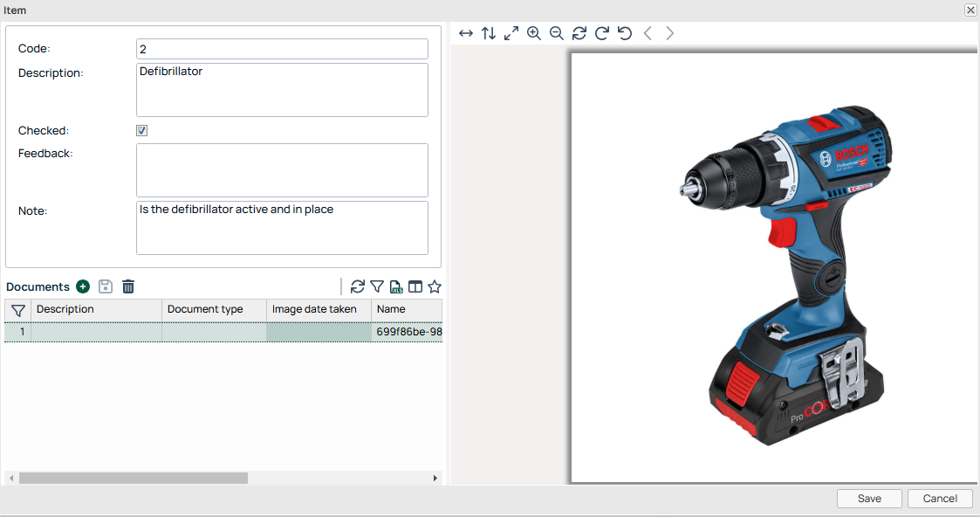Viewport: 980px width, 517px height.
Task: Edit the Note text area
Action: click(x=282, y=228)
